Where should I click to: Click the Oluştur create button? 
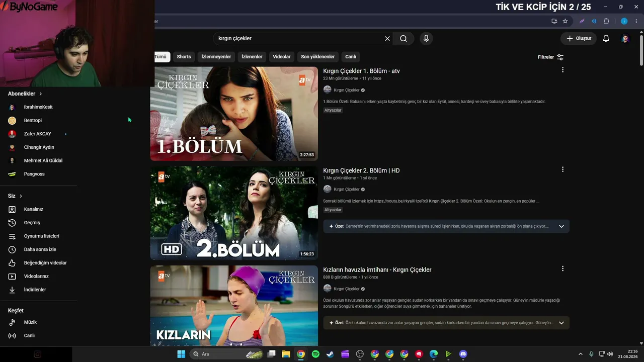579,39
